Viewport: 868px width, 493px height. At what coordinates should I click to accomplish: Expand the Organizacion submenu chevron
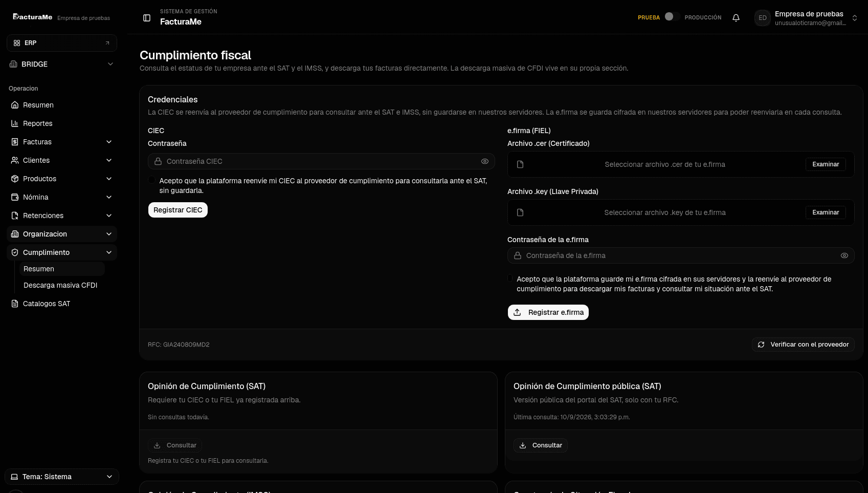click(109, 234)
